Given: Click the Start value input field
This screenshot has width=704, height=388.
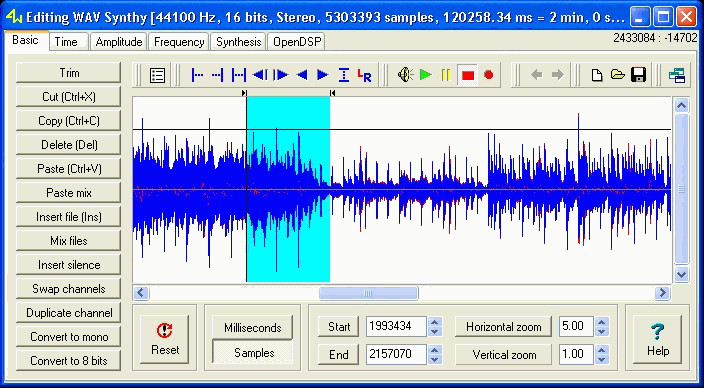Looking at the screenshot, I should (396, 326).
